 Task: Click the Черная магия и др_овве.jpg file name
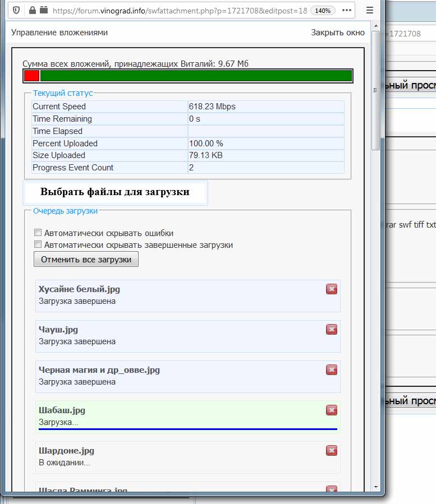[x=99, y=370]
